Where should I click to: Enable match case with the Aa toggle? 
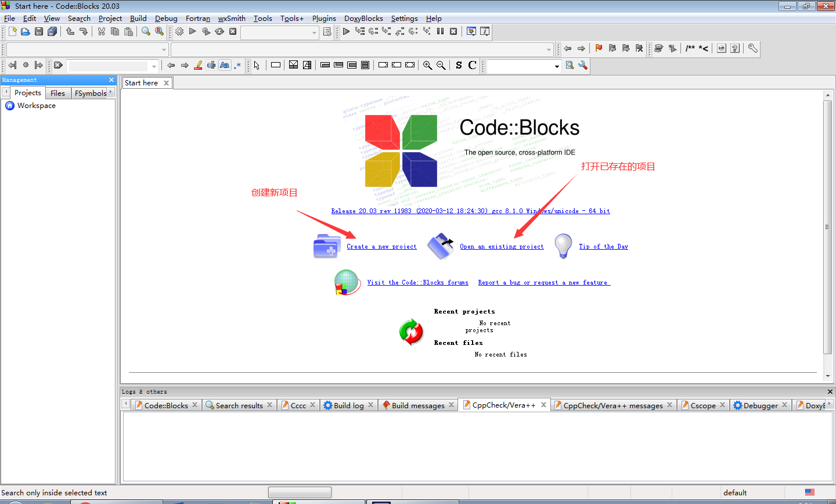[x=225, y=65]
